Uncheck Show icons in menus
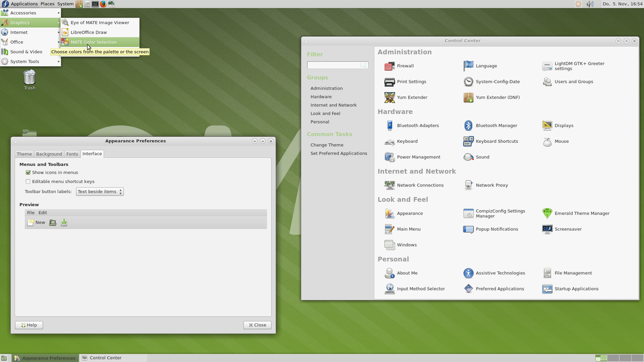The width and height of the screenshot is (644, 362). [28, 172]
